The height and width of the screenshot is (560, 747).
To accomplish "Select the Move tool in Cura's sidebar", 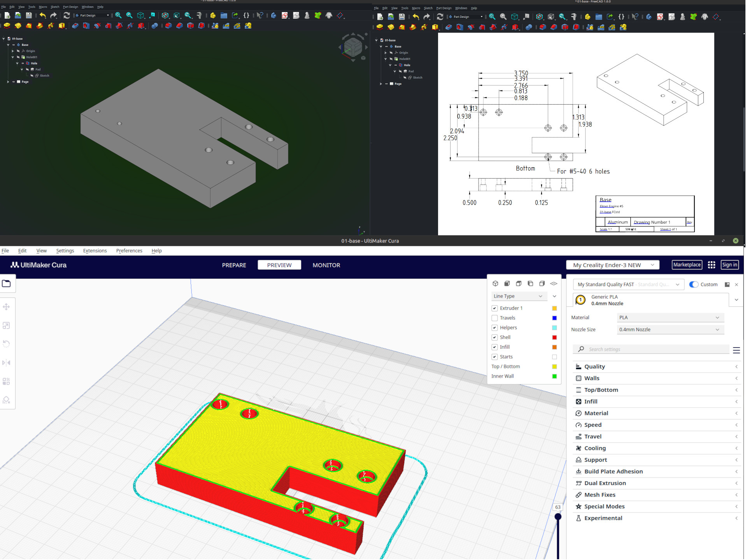I will click(6, 307).
